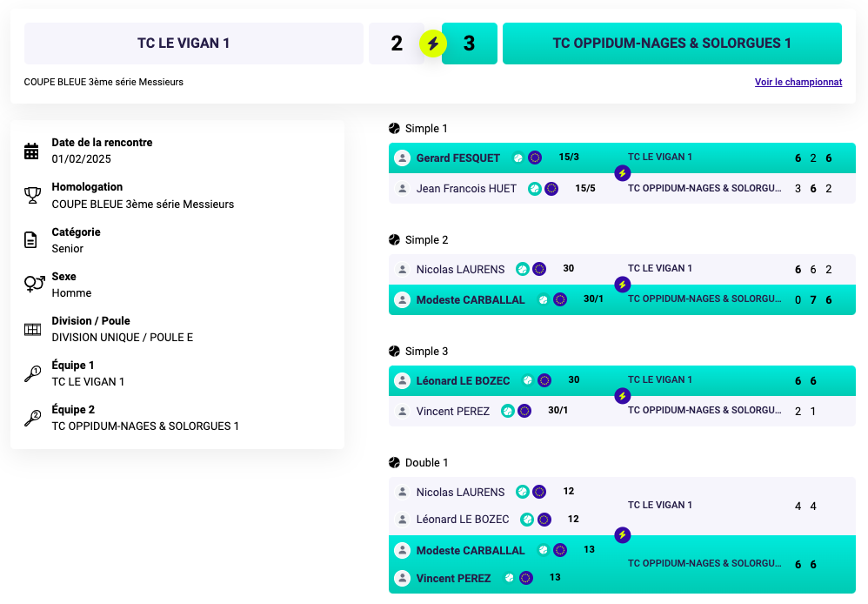Select Vincent PEREZ in the Double 1 match
This screenshot has height=604, width=868.
(x=453, y=578)
